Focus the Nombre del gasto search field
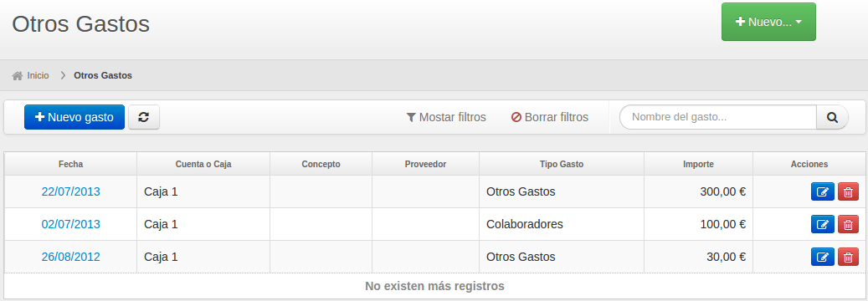Viewport: 868px width, 301px height. coord(718,117)
